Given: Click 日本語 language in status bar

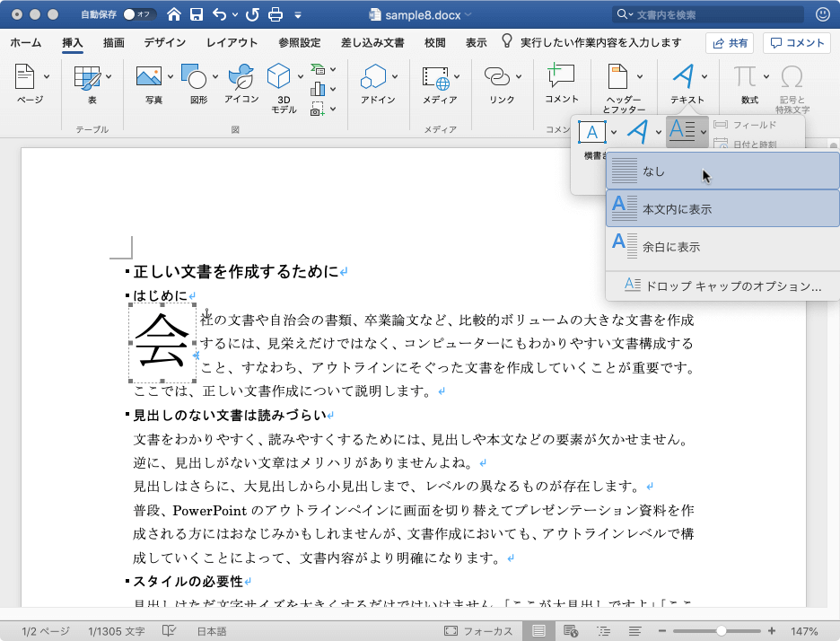Looking at the screenshot, I should pos(212,631).
